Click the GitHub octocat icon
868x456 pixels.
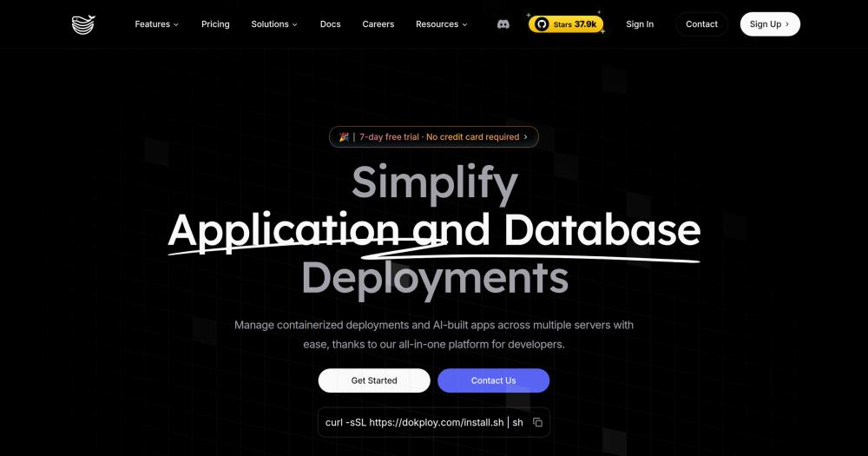[x=542, y=24]
